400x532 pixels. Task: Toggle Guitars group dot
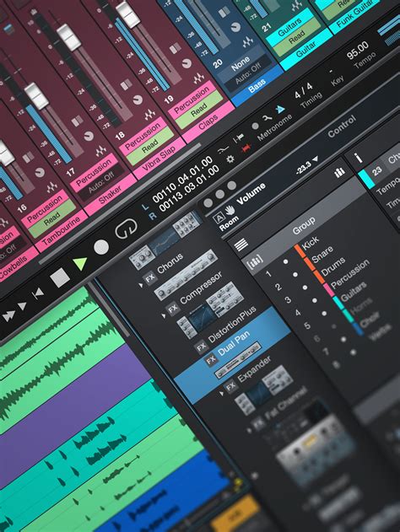[324, 314]
